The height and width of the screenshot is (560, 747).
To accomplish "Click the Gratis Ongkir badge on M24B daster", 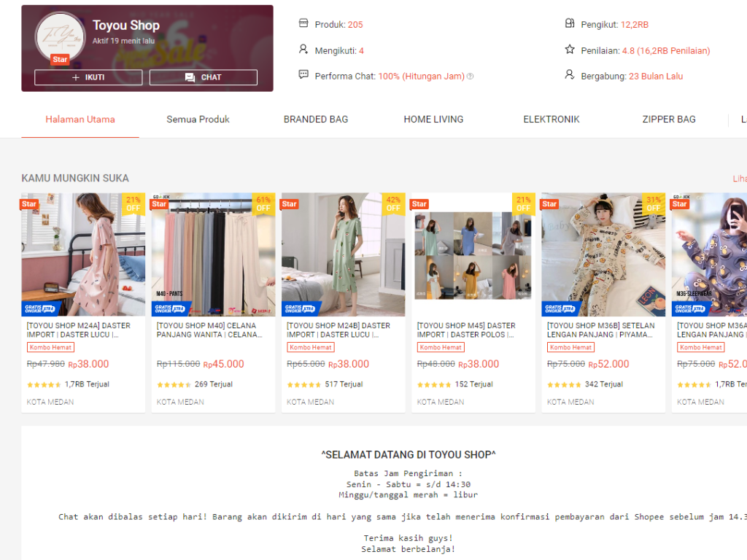I will pos(301,308).
